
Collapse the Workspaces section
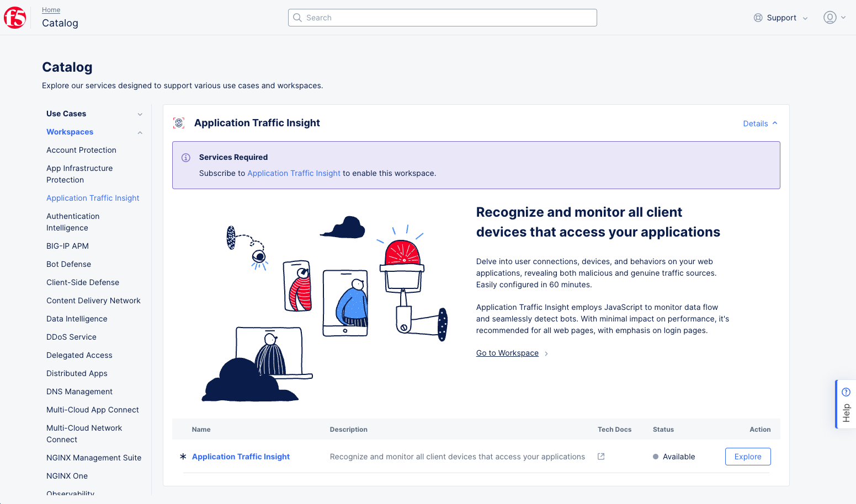click(x=140, y=132)
